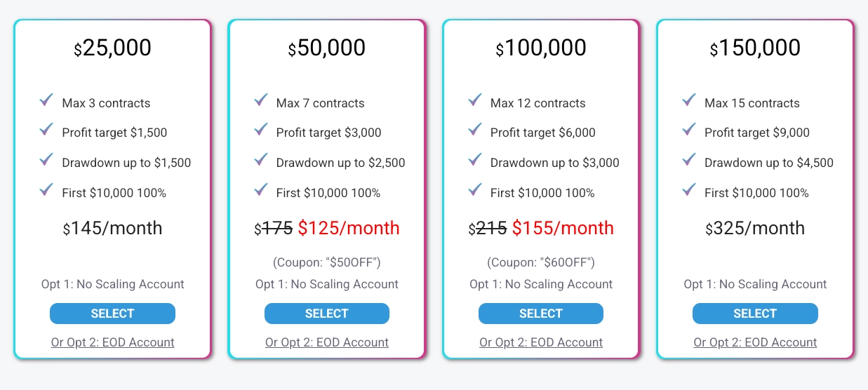Open EOD Account option for $150,000 plan

(755, 342)
